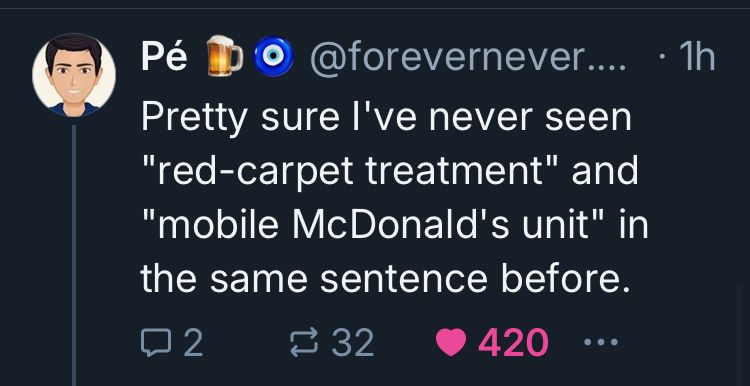Click the vertical thread connector line
This screenshot has height=386, width=750.
coord(74,255)
